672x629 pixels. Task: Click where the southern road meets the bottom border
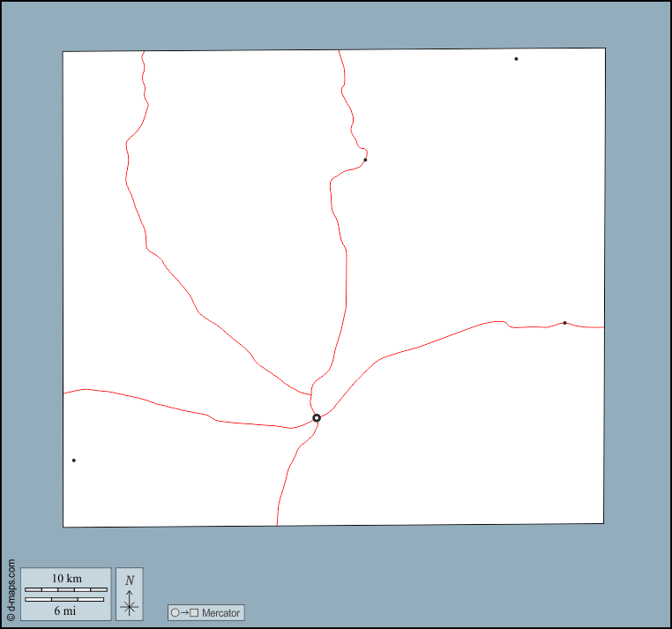(x=277, y=525)
